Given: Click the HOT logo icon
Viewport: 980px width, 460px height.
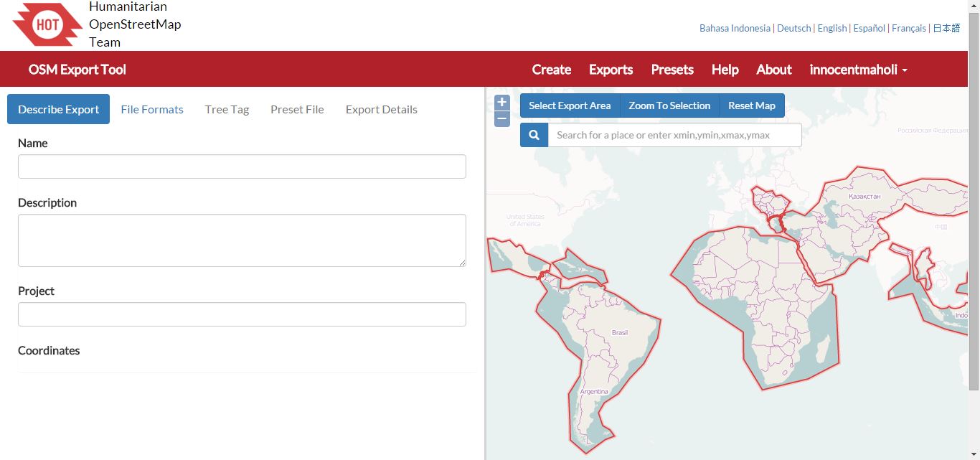Looking at the screenshot, I should click(47, 24).
